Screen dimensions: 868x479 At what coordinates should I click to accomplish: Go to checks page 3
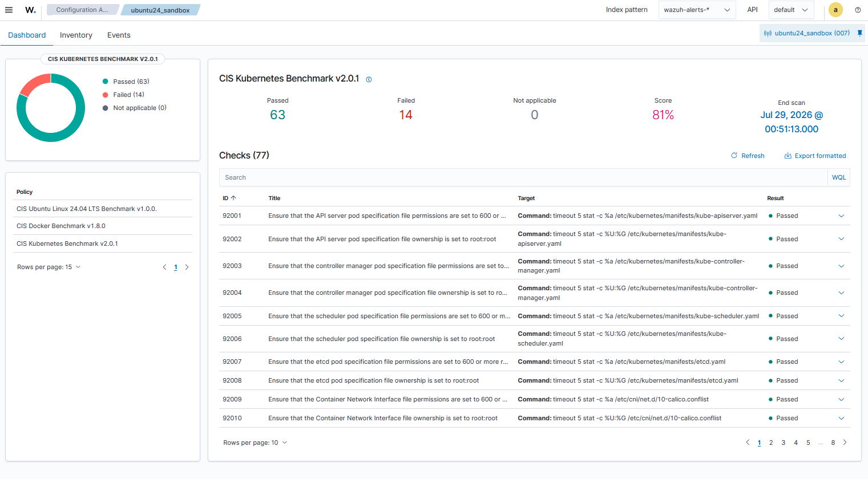tap(784, 443)
